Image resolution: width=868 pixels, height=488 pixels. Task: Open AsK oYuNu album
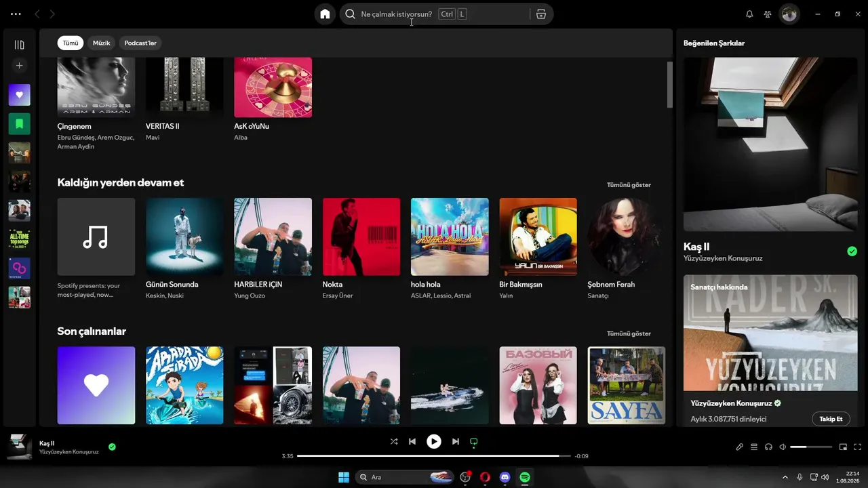tap(273, 87)
